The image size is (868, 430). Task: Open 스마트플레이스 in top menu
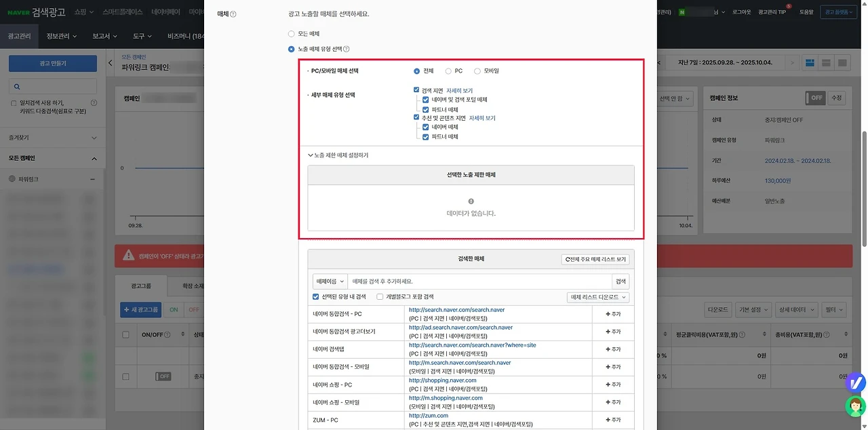123,12
